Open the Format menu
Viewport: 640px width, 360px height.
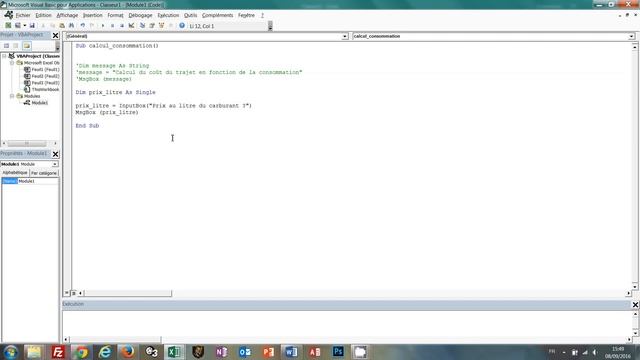click(116, 15)
